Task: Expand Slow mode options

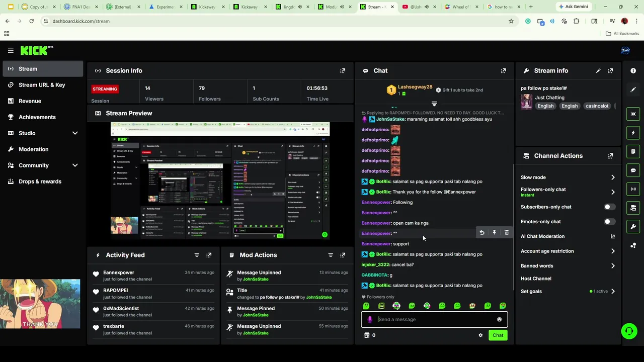Action: pyautogui.click(x=613, y=177)
